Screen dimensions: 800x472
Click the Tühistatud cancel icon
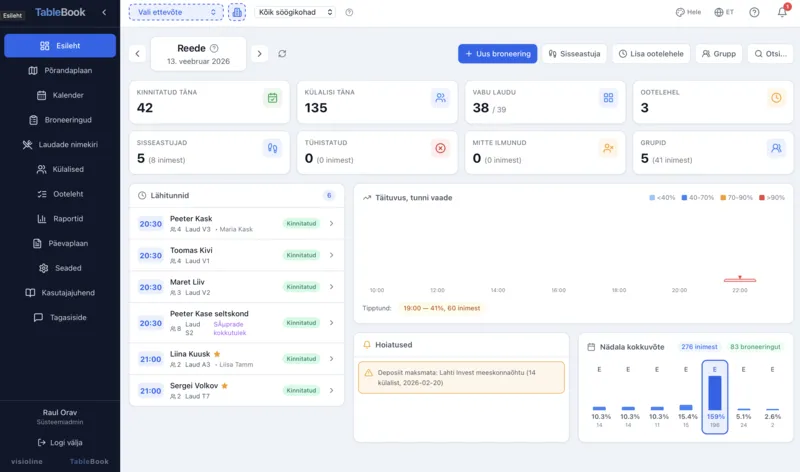440,148
